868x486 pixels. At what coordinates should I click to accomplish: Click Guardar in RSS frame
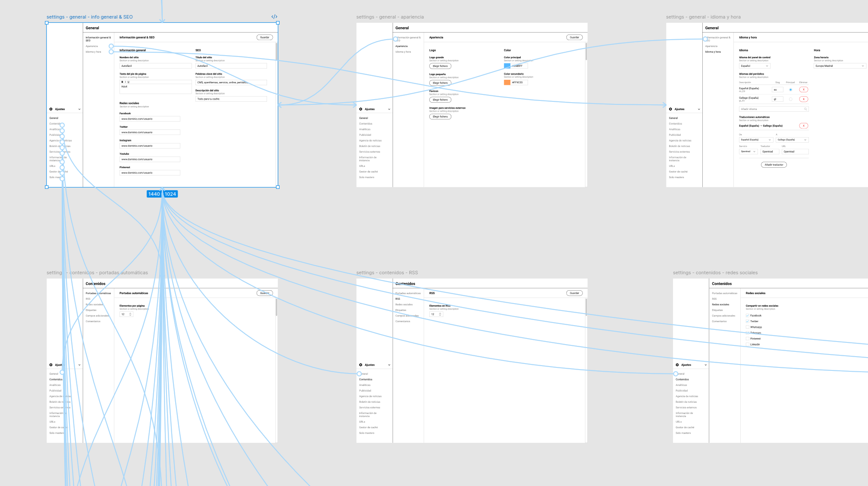(574, 293)
